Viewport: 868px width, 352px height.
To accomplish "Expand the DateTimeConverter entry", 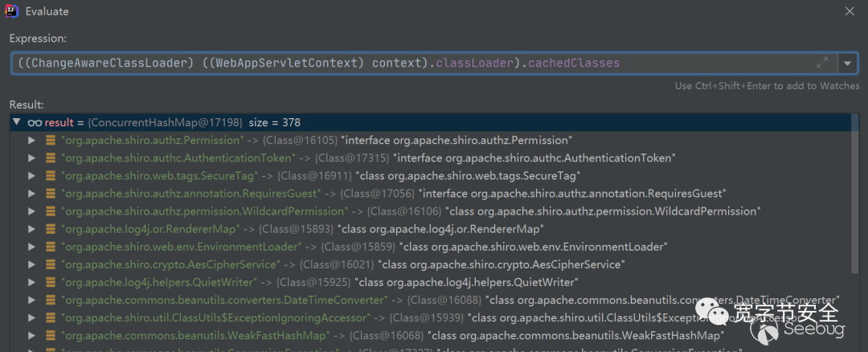I will 32,300.
